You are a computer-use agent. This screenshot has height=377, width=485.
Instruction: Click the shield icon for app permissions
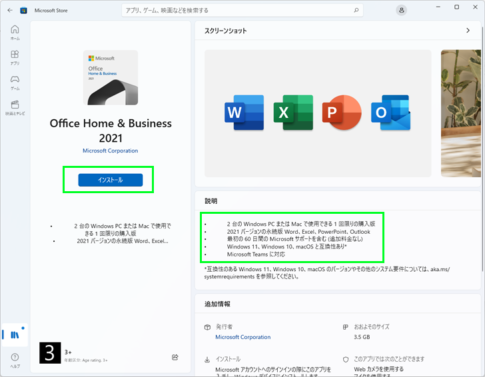pos(346,359)
